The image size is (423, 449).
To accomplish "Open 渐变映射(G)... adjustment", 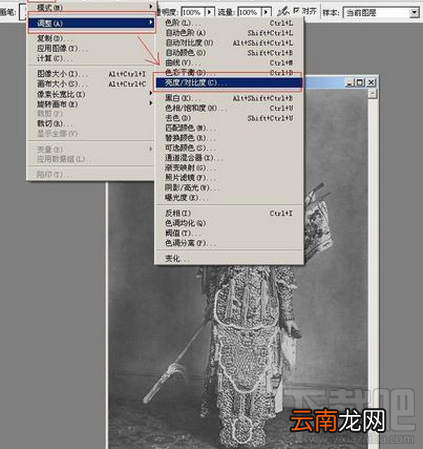I will click(x=190, y=168).
